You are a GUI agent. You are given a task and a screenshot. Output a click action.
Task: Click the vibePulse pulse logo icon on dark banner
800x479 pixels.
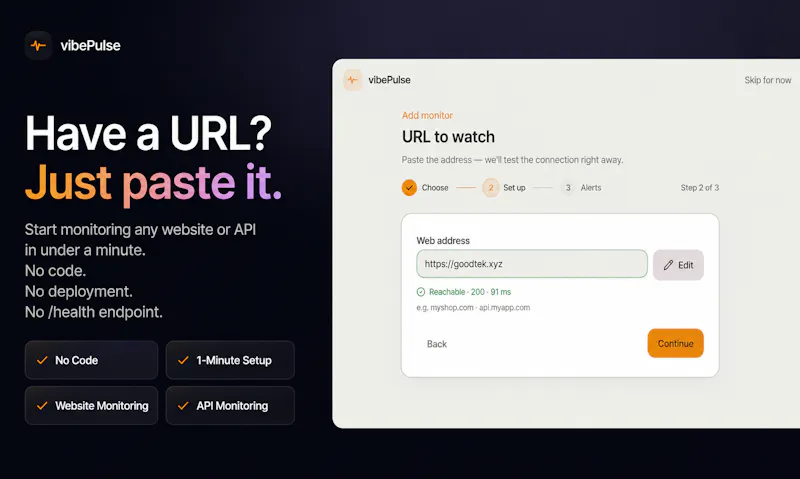coord(38,45)
